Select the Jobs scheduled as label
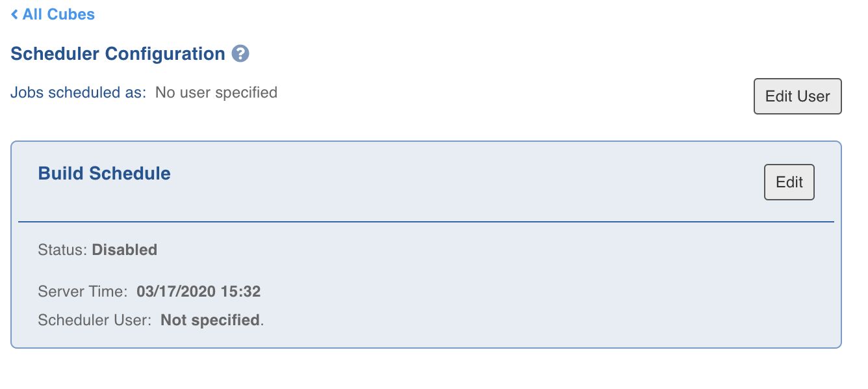868x389 pixels. point(79,92)
